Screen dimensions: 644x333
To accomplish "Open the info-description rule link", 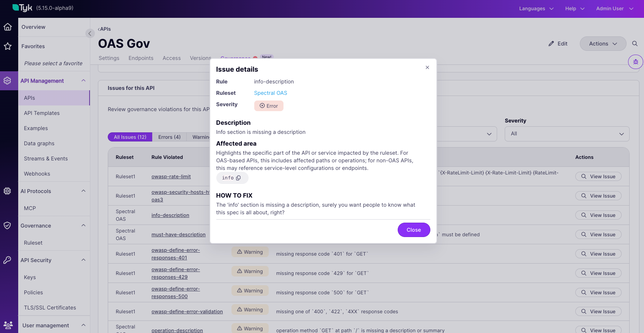I will 170,215.
